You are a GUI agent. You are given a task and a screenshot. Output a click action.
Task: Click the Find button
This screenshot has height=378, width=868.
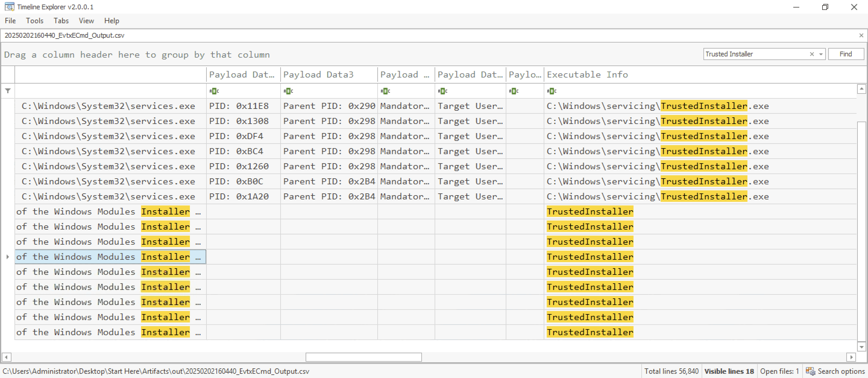[x=845, y=54]
